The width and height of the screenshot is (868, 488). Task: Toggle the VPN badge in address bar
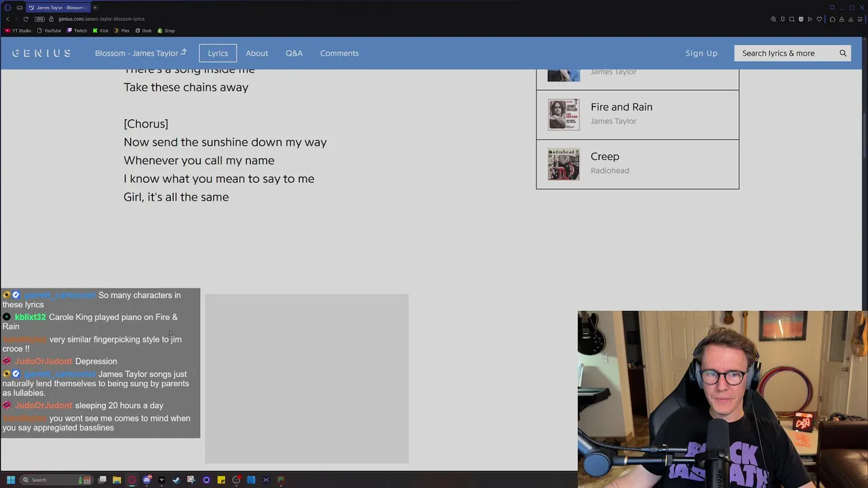coord(39,19)
